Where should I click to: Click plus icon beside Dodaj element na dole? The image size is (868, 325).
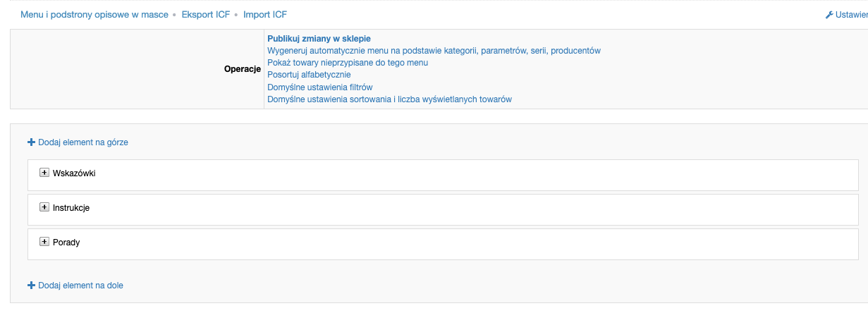click(x=31, y=285)
